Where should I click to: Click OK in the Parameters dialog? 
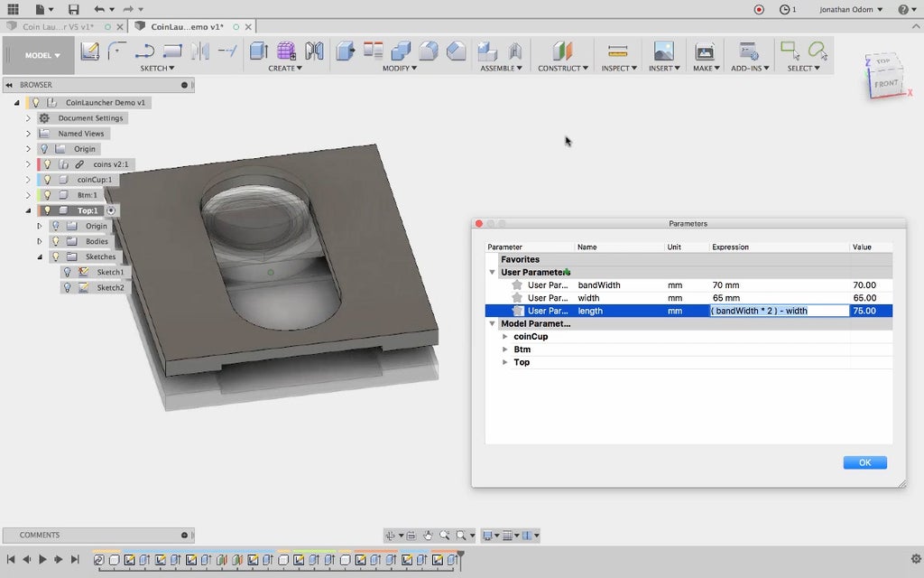pos(864,462)
